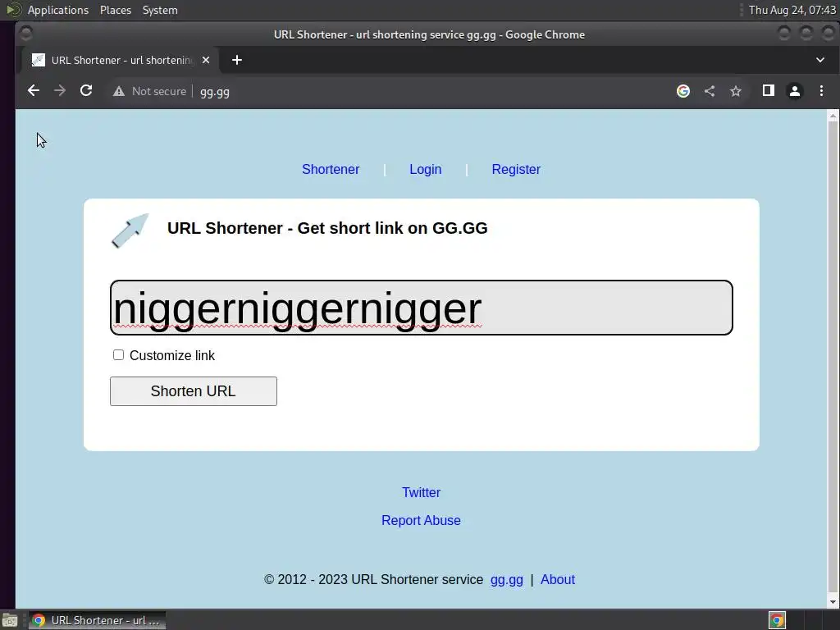
Task: Click the browser forward arrow
Action: (59, 91)
